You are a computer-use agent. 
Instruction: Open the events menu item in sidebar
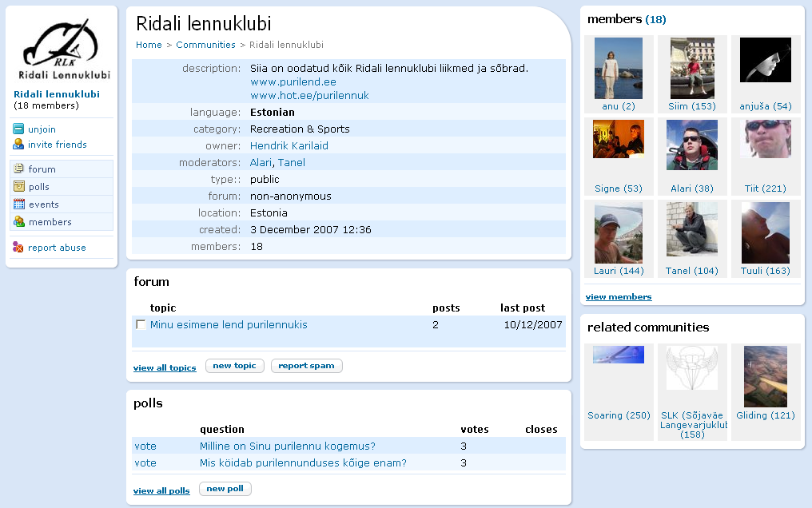coord(62,204)
